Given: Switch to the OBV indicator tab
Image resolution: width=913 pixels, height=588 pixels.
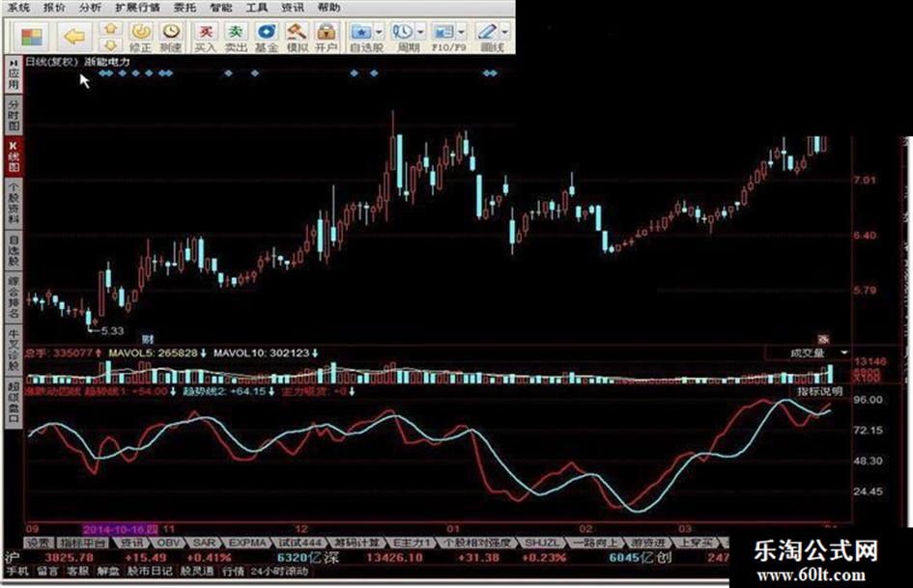Looking at the screenshot, I should [168, 543].
